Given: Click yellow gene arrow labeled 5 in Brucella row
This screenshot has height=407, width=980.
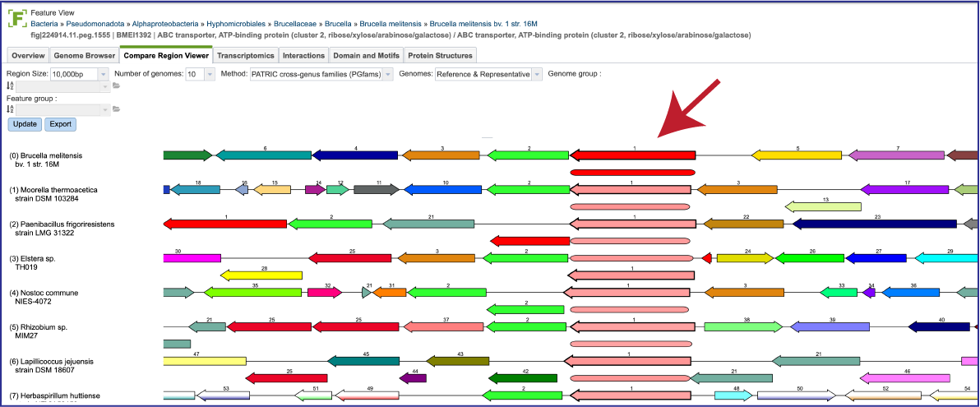Looking at the screenshot, I should tap(796, 155).
